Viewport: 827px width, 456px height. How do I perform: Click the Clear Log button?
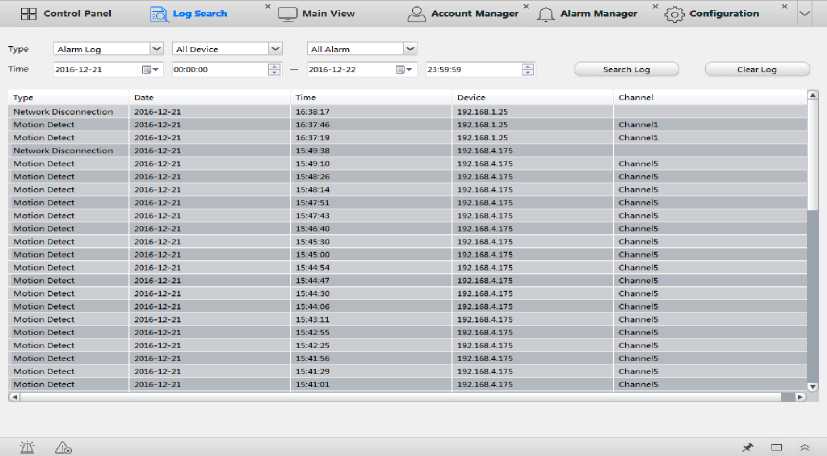756,69
